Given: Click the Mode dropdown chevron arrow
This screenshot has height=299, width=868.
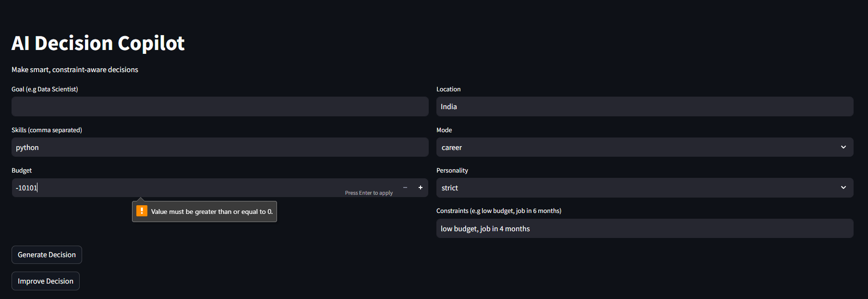Looking at the screenshot, I should [844, 147].
